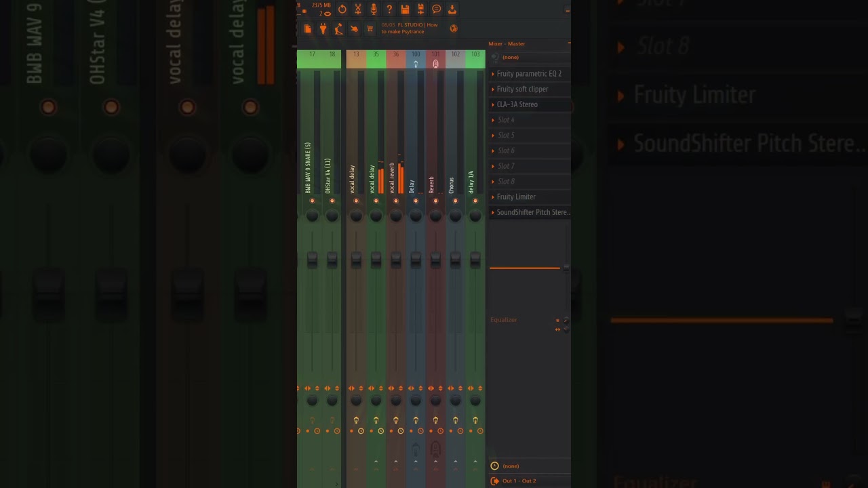Click the microphone one-click recording icon
The image size is (868, 488).
tap(374, 9)
